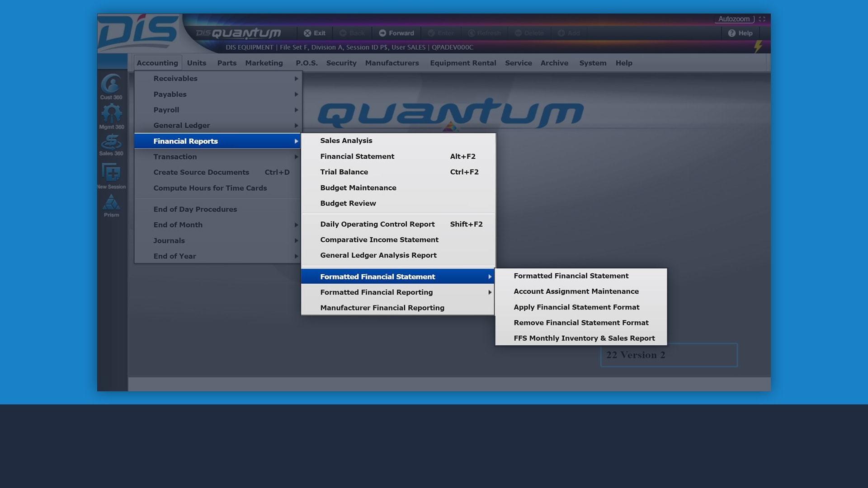868x488 pixels.
Task: Click highlighted Formatted Financial Statement submenu entry
Action: click(398, 277)
